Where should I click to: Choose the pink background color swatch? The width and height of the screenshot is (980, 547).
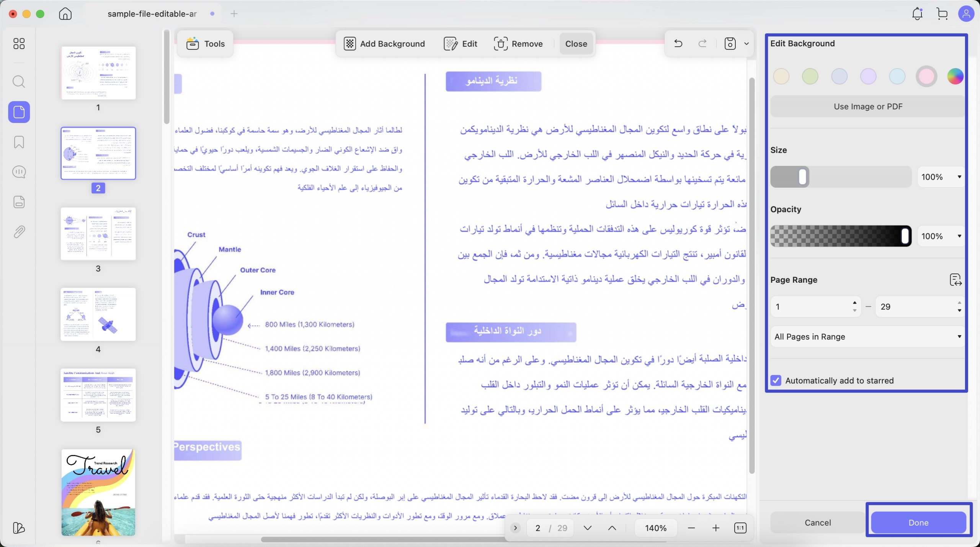tap(926, 76)
